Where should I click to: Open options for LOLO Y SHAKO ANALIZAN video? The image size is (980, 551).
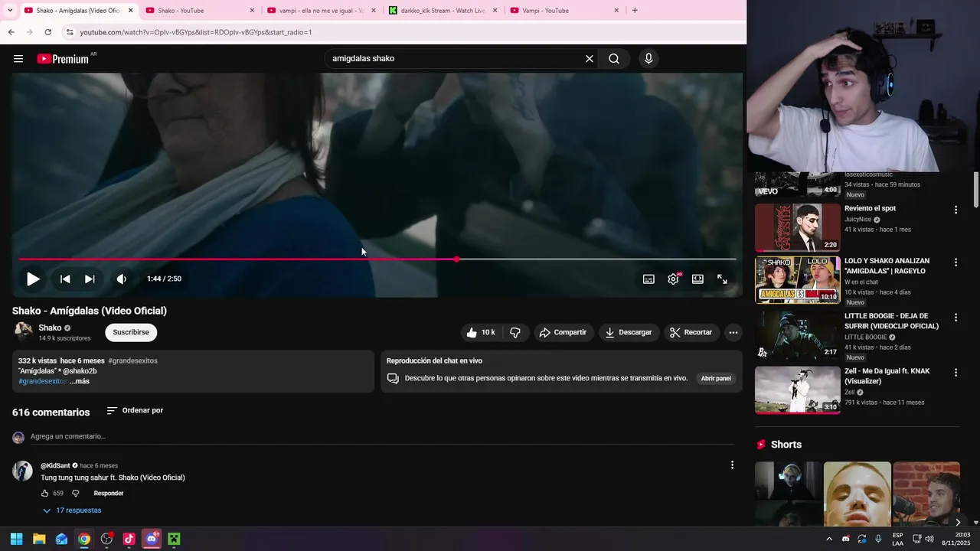(x=955, y=262)
